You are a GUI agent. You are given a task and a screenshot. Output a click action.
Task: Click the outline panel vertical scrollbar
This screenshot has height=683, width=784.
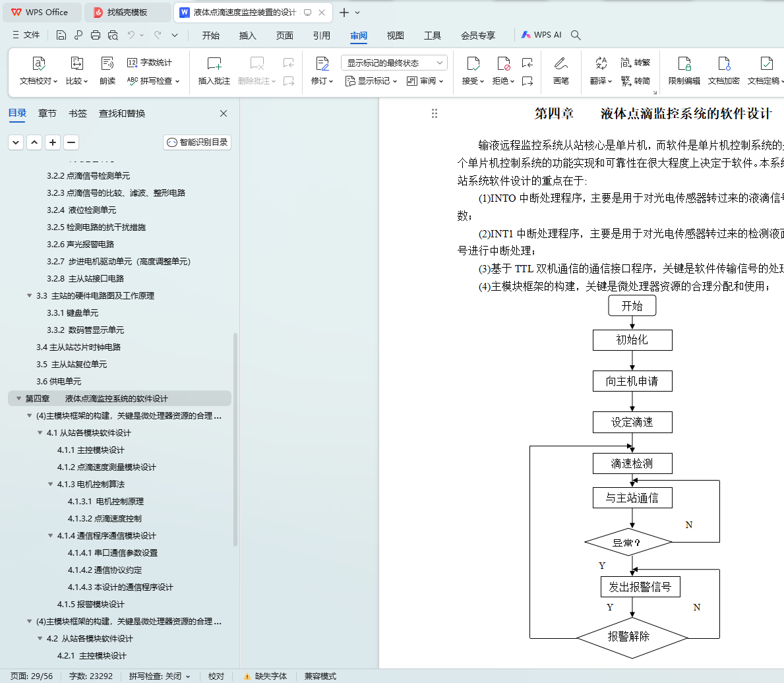pos(235,440)
